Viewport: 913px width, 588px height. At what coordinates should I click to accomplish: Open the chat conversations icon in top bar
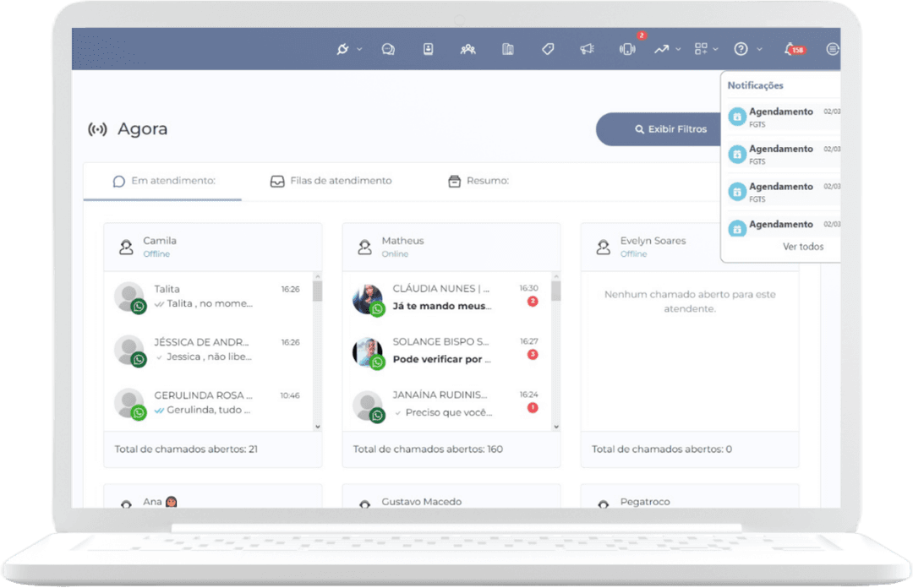[x=388, y=49]
